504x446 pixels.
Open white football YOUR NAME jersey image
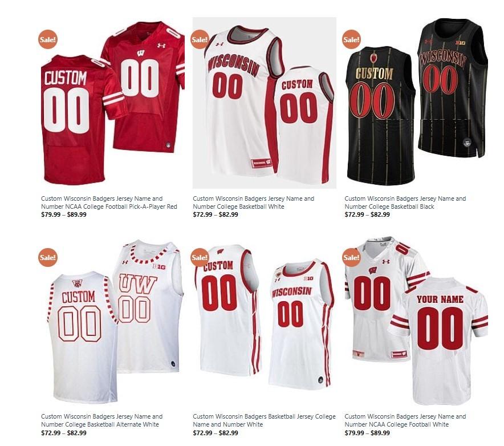pos(416,321)
